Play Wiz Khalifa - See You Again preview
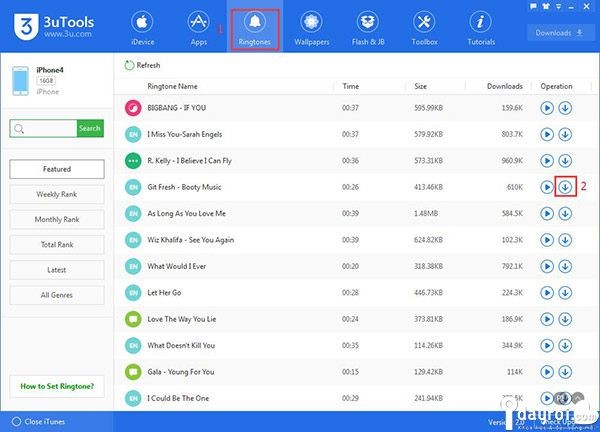The image size is (600, 432). tap(547, 239)
